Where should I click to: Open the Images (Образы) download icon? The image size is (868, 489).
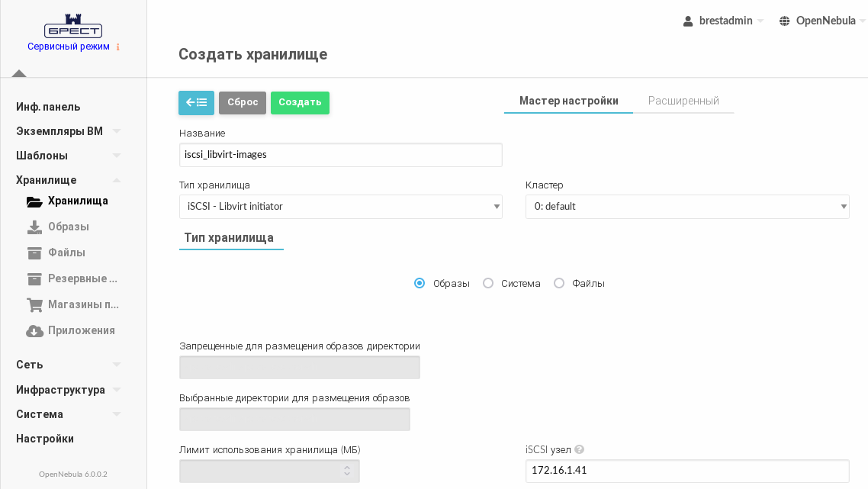click(x=34, y=227)
